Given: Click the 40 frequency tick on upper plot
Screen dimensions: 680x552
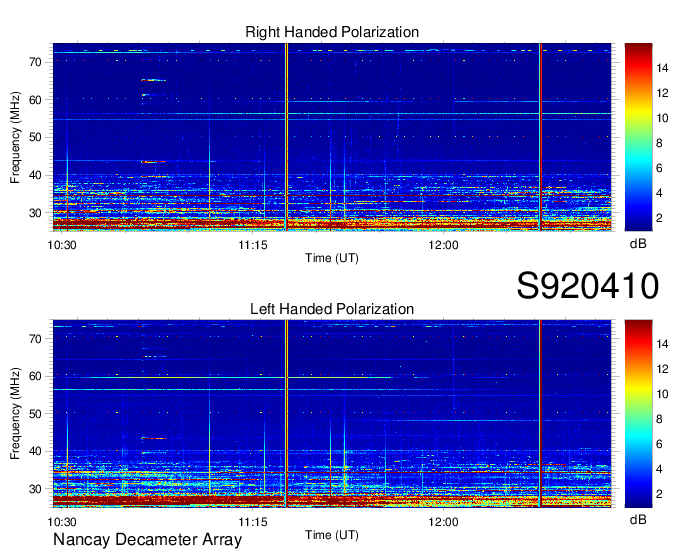Looking at the screenshot, I should pyautogui.click(x=36, y=176).
